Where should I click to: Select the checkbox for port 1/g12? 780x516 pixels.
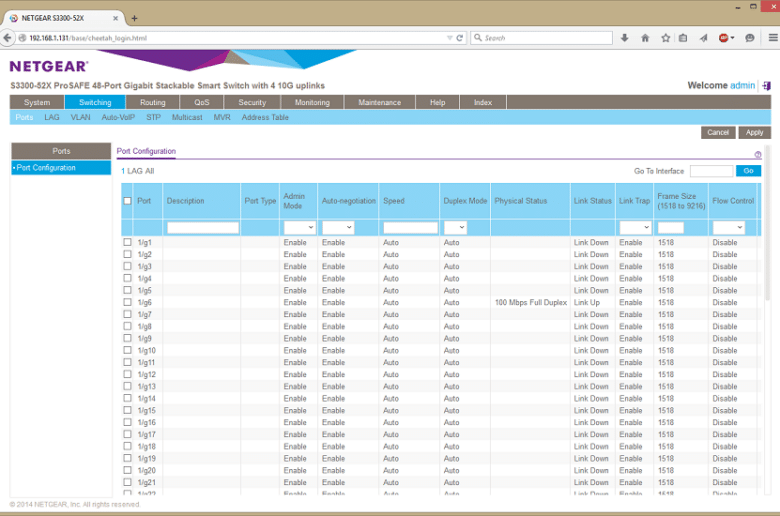click(x=127, y=374)
